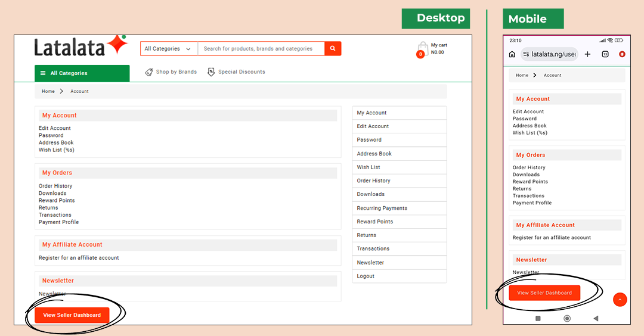Tap Register for an affiliate account on mobile
The width and height of the screenshot is (644, 336).
click(552, 238)
